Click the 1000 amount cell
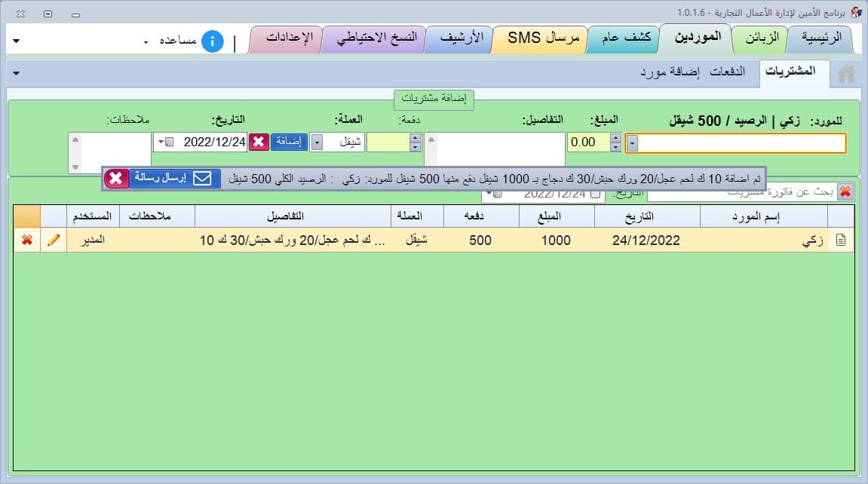 (x=556, y=240)
